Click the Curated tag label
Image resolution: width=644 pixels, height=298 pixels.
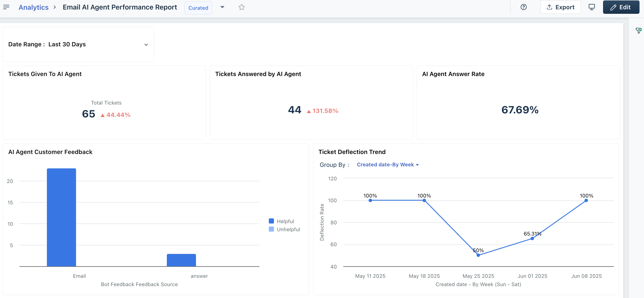(198, 8)
